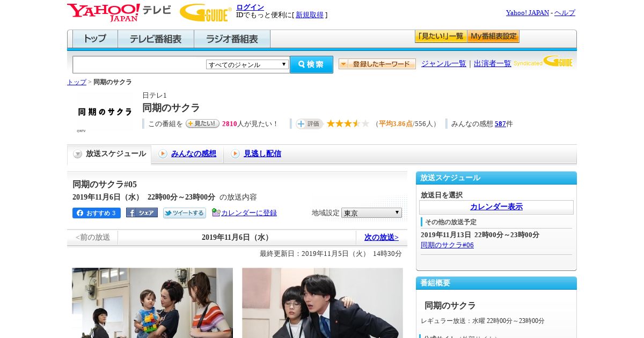The width and height of the screenshot is (644, 338).
Task: Open the みんなの感想 tab
Action: [194, 153]
